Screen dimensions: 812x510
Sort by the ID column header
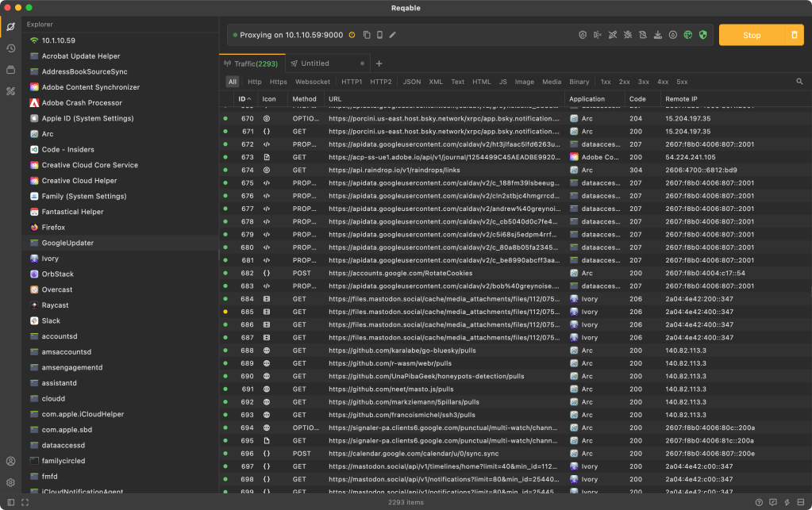242,99
